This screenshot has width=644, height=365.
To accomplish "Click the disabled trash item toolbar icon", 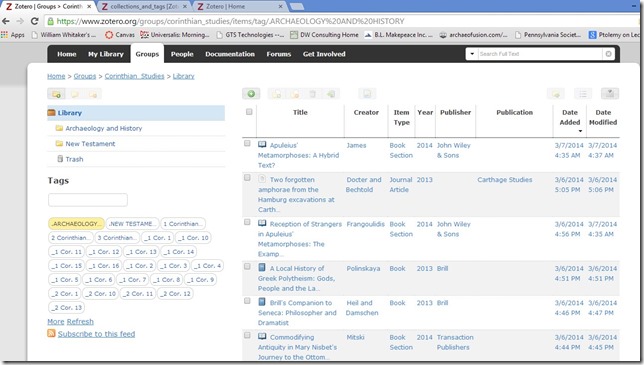I will pos(313,94).
